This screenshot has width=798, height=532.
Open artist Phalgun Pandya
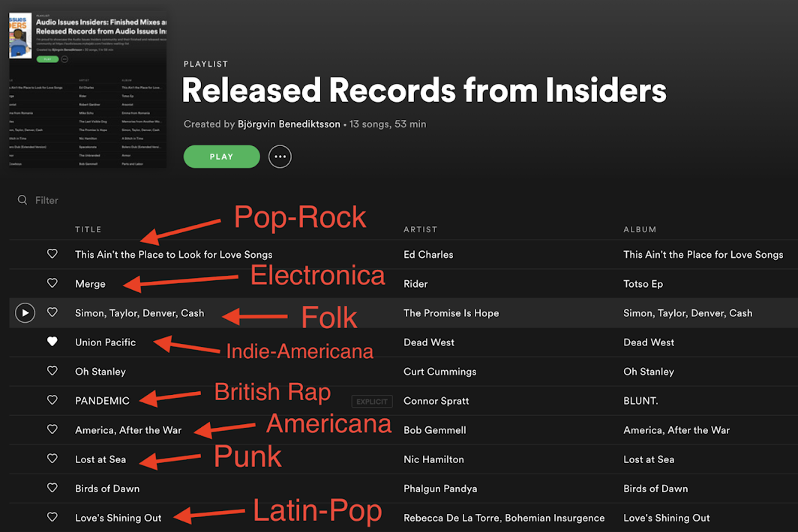[x=440, y=489]
